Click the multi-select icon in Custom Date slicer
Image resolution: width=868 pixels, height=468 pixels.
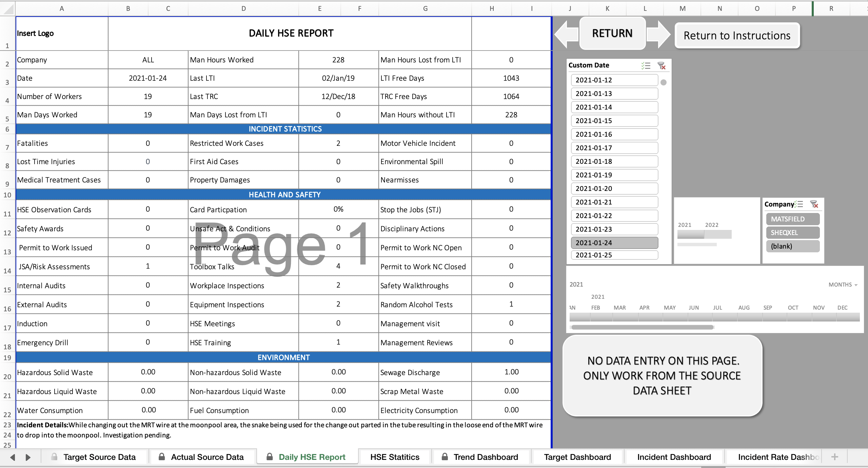click(646, 65)
